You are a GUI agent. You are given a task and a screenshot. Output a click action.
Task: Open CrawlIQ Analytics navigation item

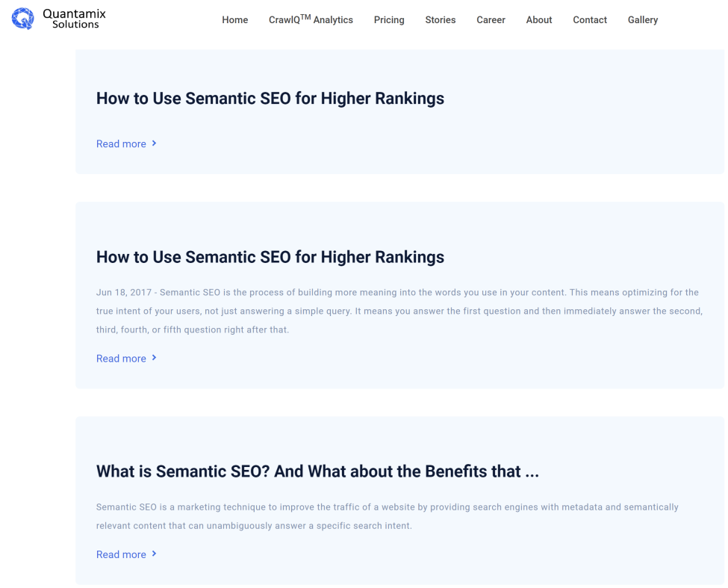[311, 20]
